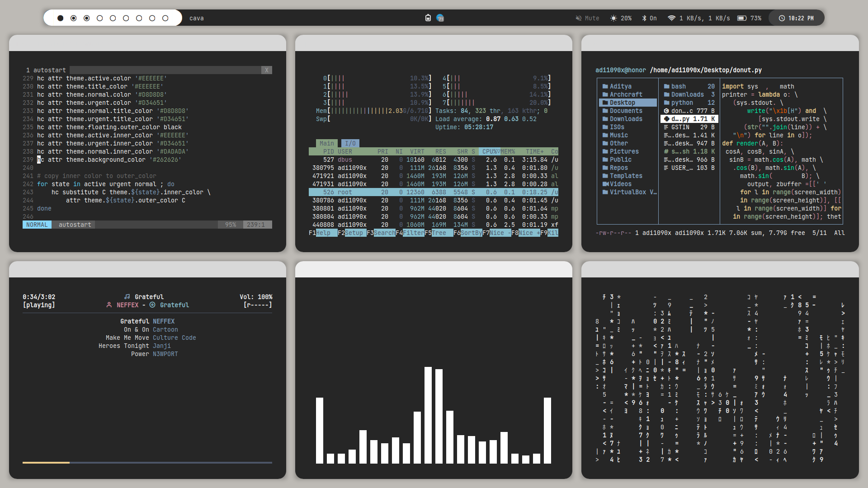This screenshot has height=488, width=868.
Task: Click the song progress bar in ncmpcpp
Action: click(x=147, y=463)
